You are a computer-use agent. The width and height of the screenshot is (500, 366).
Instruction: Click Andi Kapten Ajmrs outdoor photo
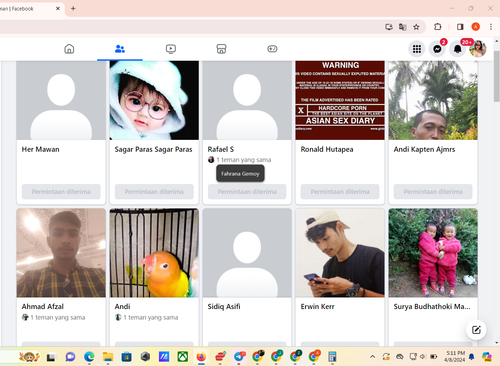433,100
